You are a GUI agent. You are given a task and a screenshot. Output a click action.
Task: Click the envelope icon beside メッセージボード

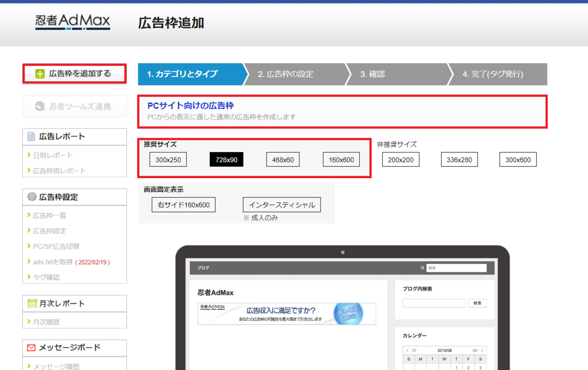pyautogui.click(x=31, y=348)
